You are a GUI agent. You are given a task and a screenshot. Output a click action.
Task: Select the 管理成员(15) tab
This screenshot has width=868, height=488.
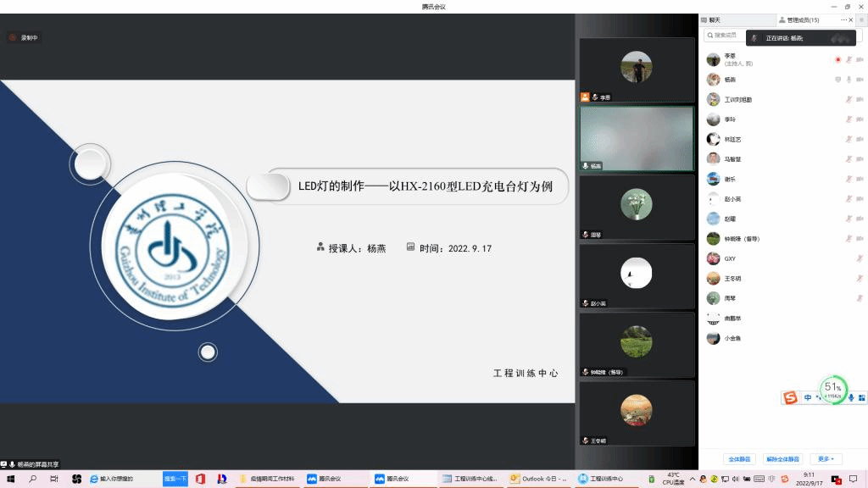point(801,19)
